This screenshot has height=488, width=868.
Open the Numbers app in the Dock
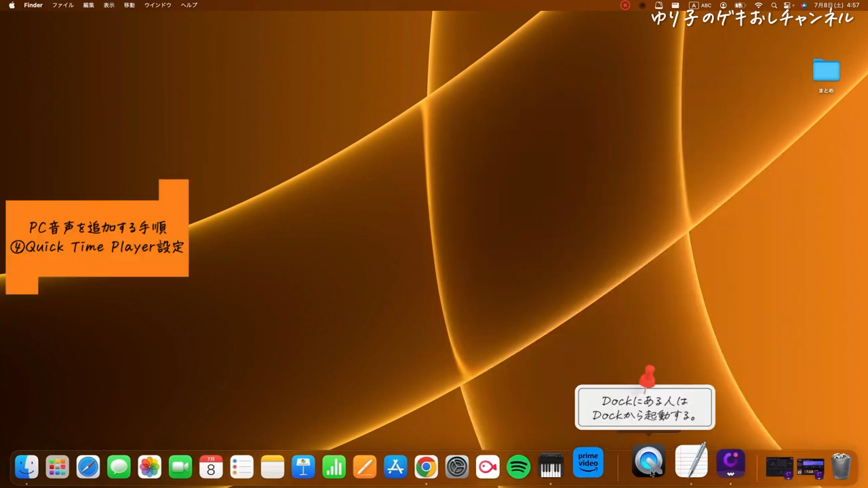click(x=334, y=467)
